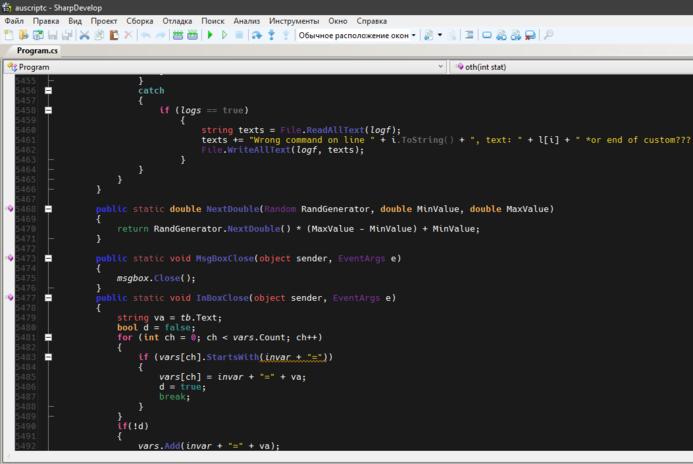Click the Build Solution icon

[x=178, y=35]
